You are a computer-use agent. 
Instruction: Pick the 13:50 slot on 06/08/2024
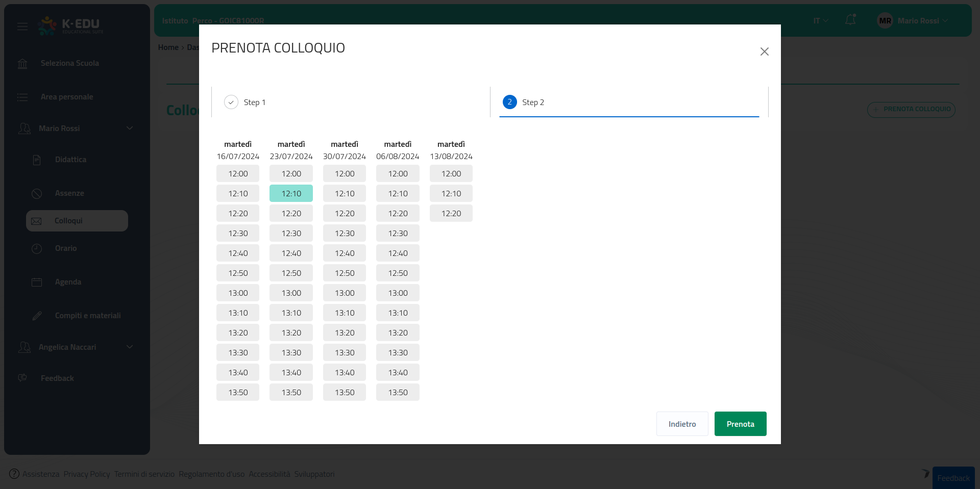(398, 393)
